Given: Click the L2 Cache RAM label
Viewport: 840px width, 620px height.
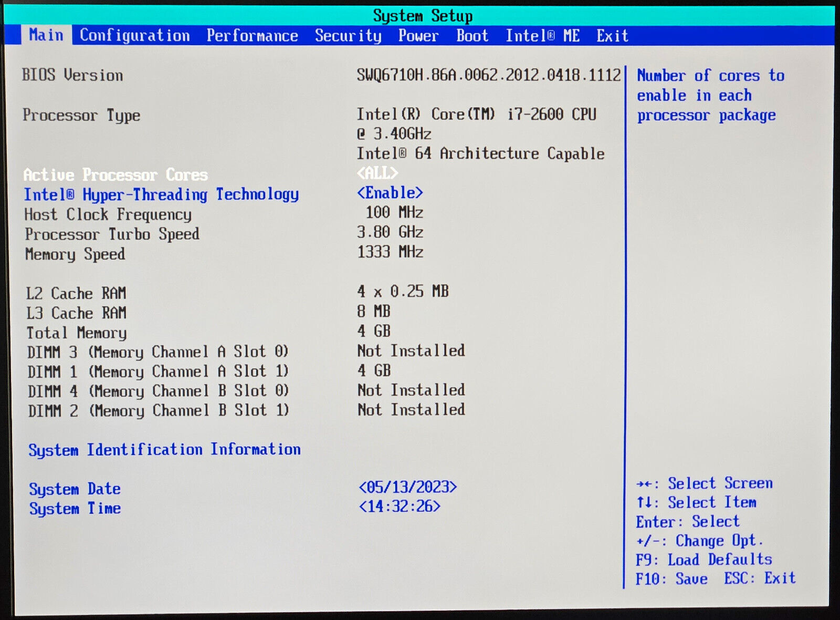Looking at the screenshot, I should pos(76,293).
